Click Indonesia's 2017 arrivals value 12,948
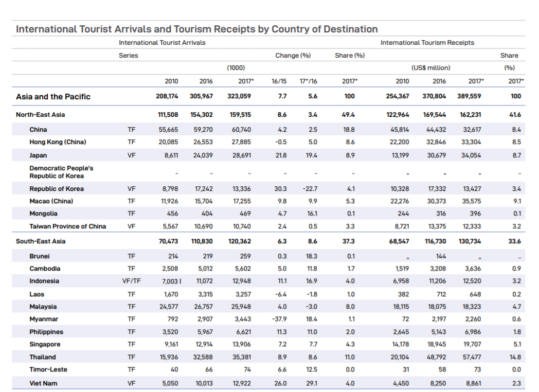Image resolution: width=539 pixels, height=392 pixels. [242, 281]
